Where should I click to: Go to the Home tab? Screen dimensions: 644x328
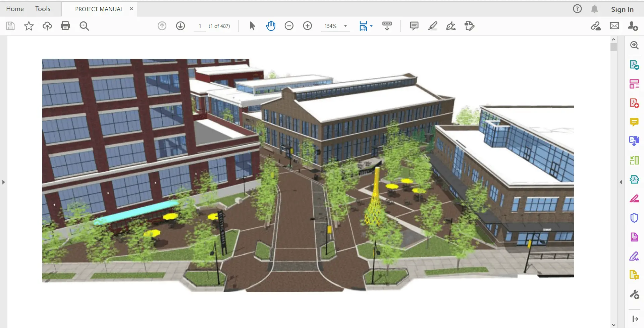tap(15, 9)
